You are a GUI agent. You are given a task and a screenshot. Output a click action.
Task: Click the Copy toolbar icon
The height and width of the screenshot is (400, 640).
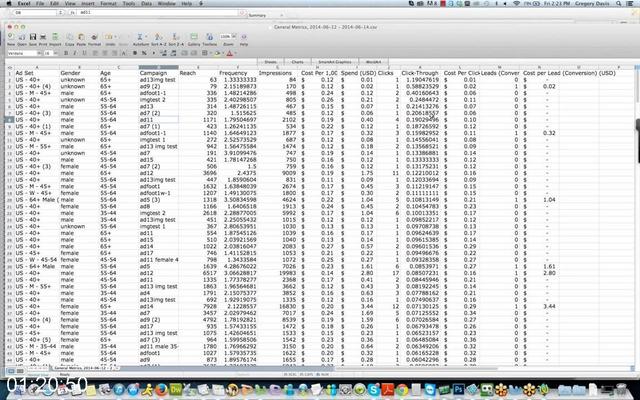pos(70,38)
